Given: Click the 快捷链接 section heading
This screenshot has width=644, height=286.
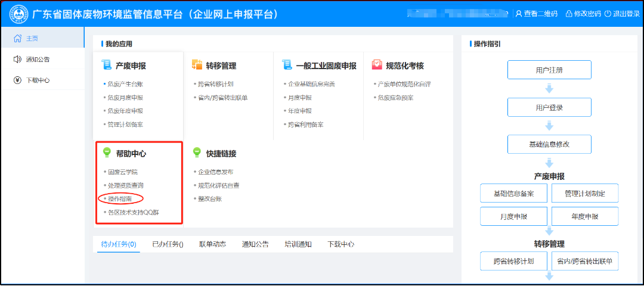Looking at the screenshot, I should (221, 154).
